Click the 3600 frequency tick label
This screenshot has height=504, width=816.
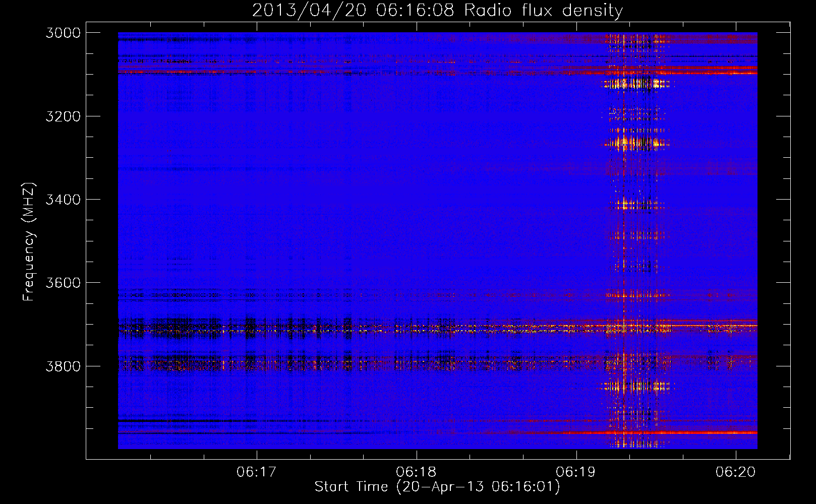coord(63,283)
